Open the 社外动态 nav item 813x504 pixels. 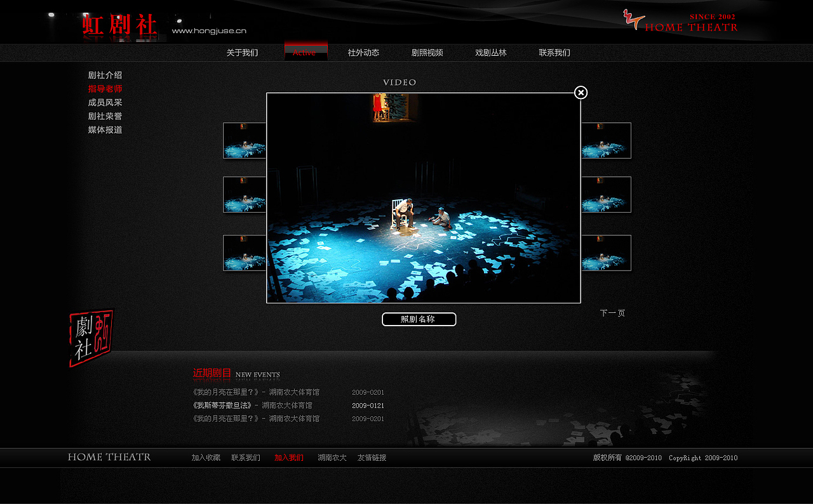point(363,53)
